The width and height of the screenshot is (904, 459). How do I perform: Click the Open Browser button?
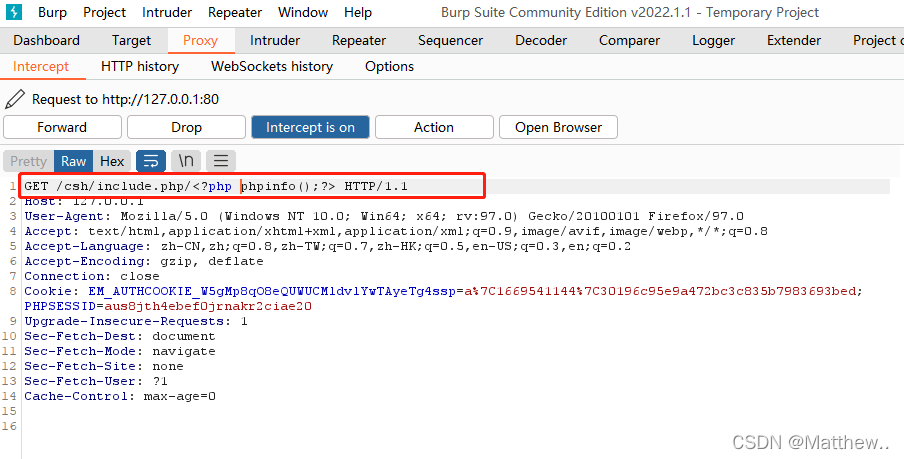coord(558,127)
